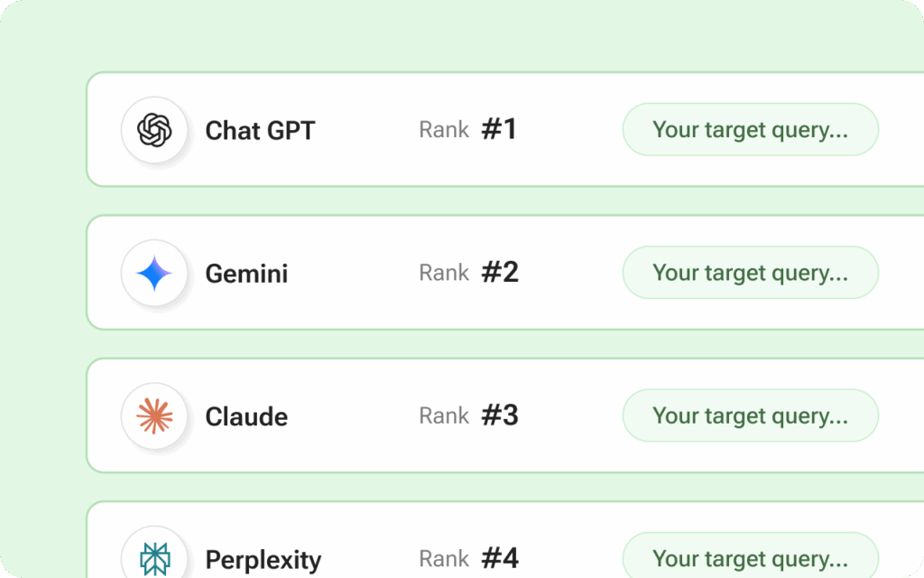Click the Rank #1 value
Image resolution: width=924 pixels, height=578 pixels.
tap(499, 129)
